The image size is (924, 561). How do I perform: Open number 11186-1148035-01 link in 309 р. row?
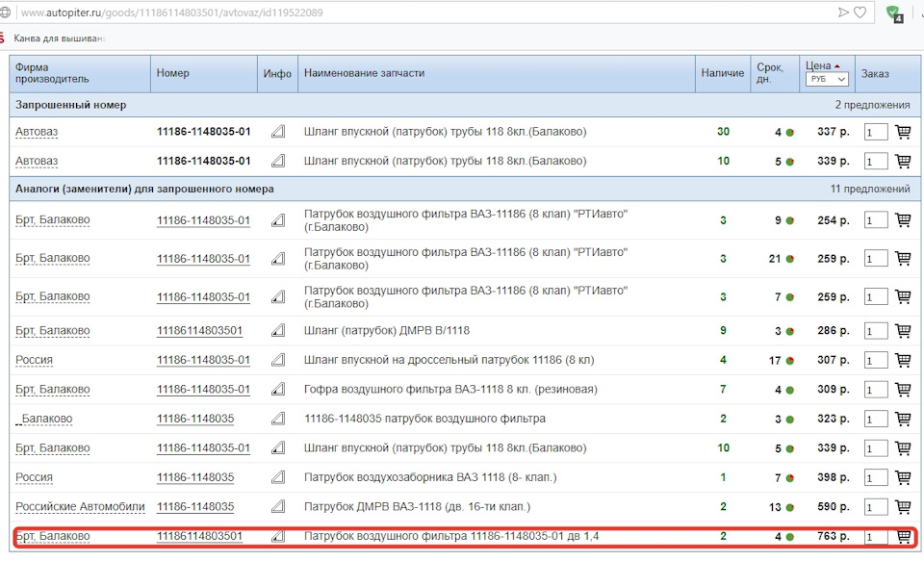203,390
